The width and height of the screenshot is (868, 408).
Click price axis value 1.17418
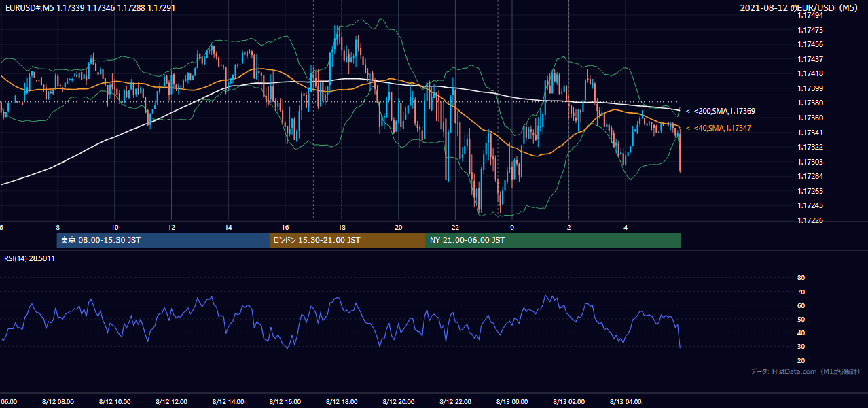810,73
